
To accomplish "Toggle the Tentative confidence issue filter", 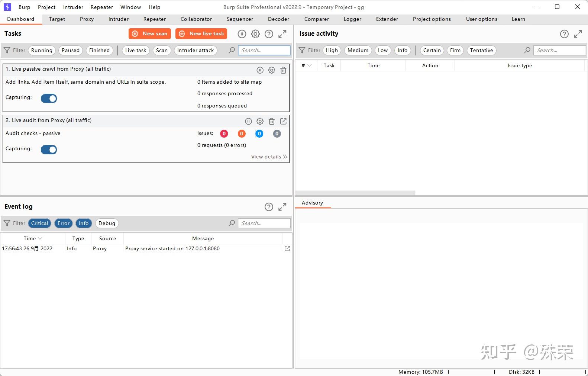I will click(481, 50).
